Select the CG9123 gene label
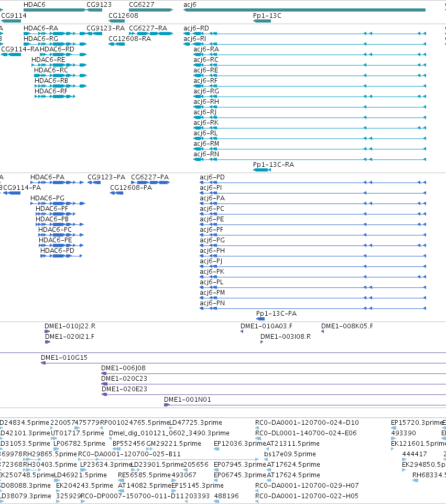Screen dimensions: 446x504 click(x=99, y=5)
